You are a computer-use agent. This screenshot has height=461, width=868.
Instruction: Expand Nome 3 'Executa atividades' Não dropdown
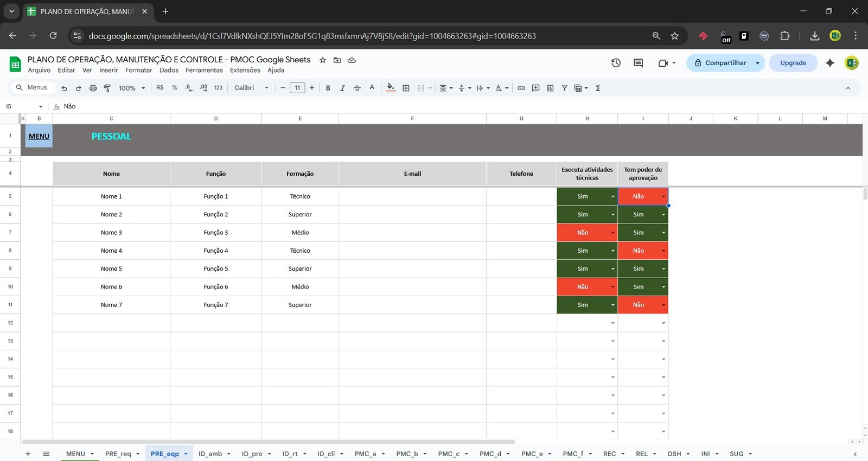612,233
